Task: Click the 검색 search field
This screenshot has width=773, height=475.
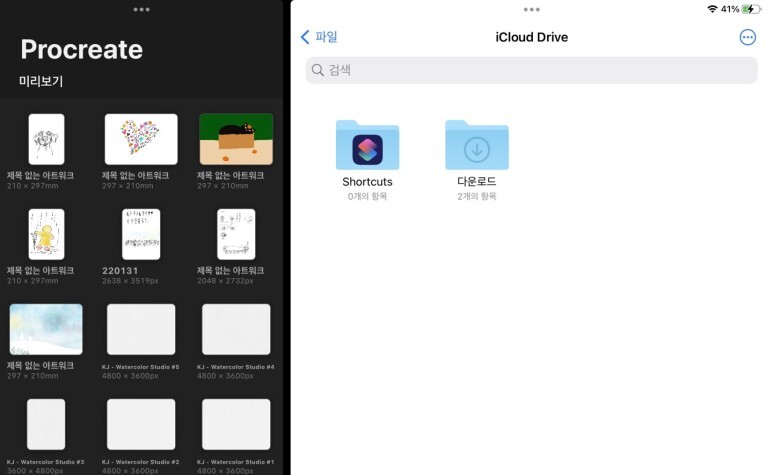Action: coord(531,70)
